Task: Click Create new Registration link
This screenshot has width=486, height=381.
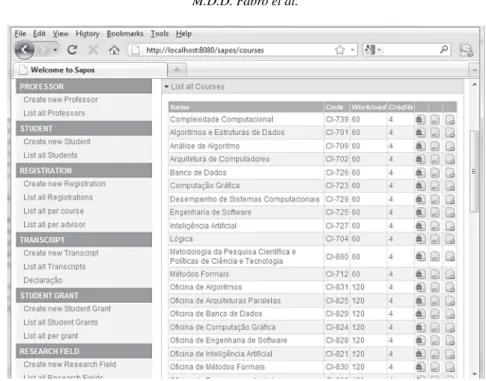Action: pyautogui.click(x=64, y=184)
